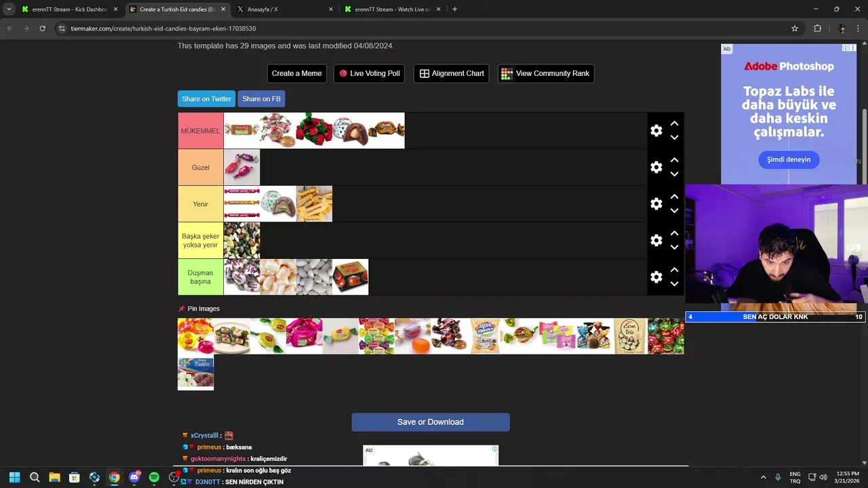
Task: Open Windows taskbar search
Action: pyautogui.click(x=35, y=477)
